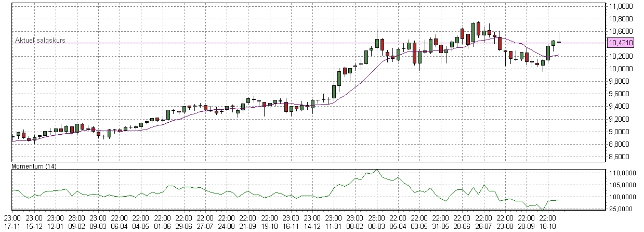
Task: Select the 05-04 date label
Action: point(398,226)
